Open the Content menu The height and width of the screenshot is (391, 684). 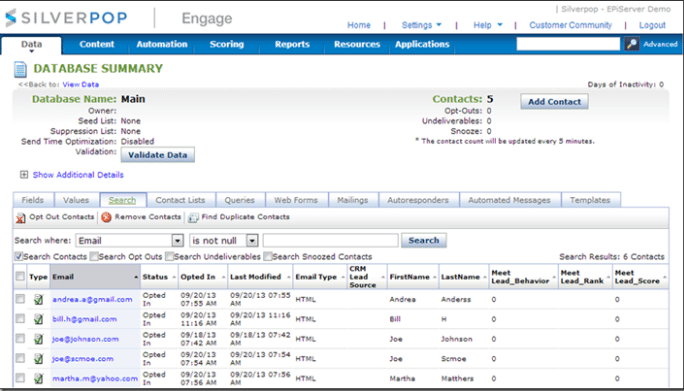point(96,44)
